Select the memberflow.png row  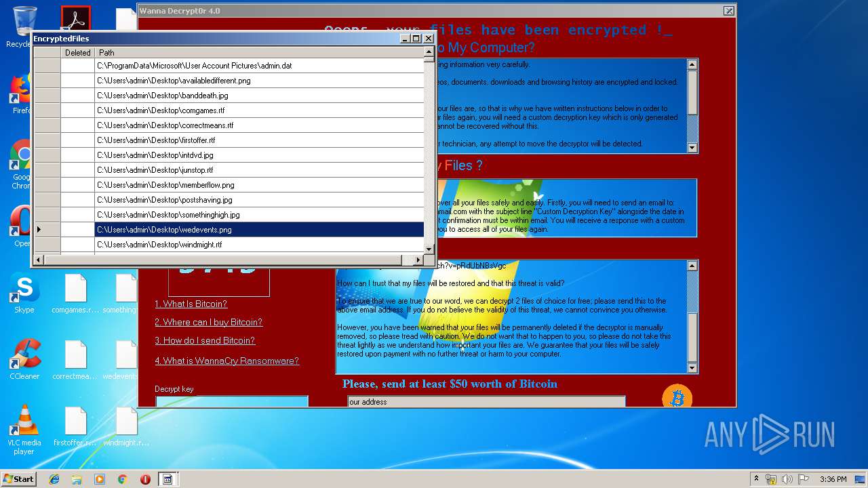(259, 185)
